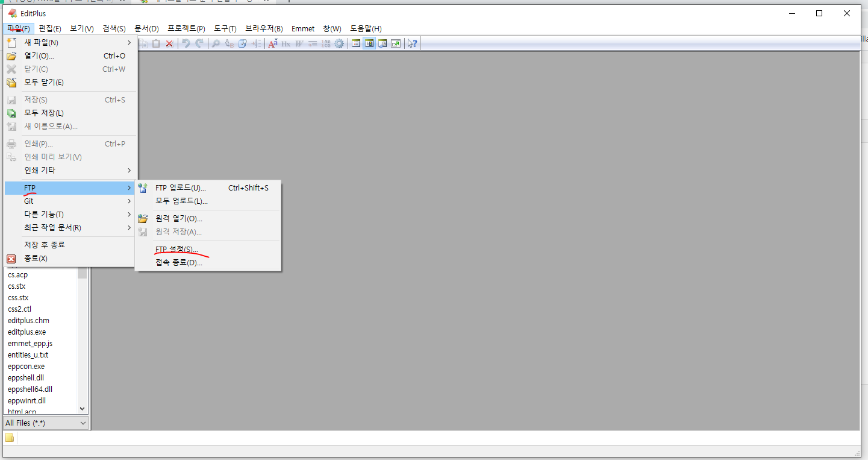Expand the 인쇄 기타 submenu

tap(69, 170)
